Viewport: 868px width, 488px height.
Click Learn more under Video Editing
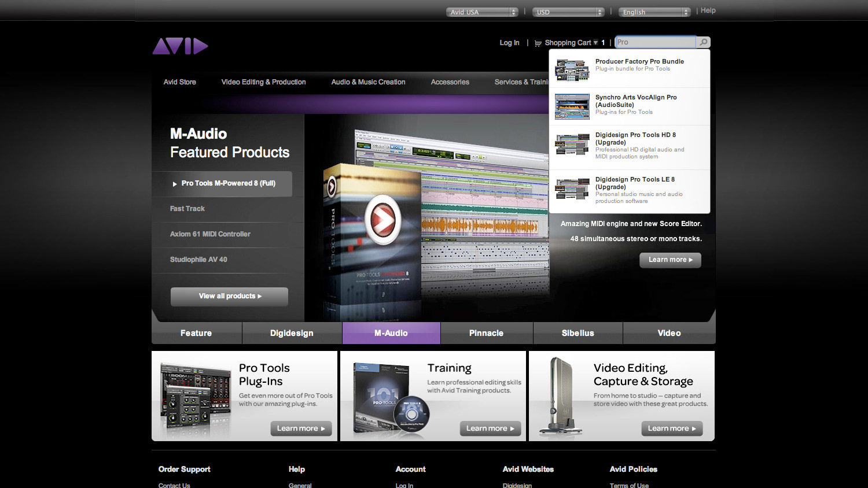coord(672,428)
